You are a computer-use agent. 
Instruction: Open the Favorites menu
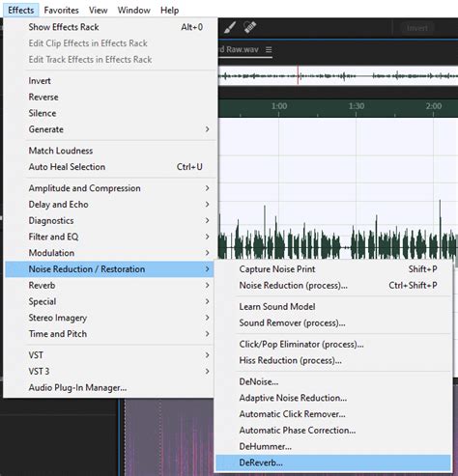click(x=61, y=11)
